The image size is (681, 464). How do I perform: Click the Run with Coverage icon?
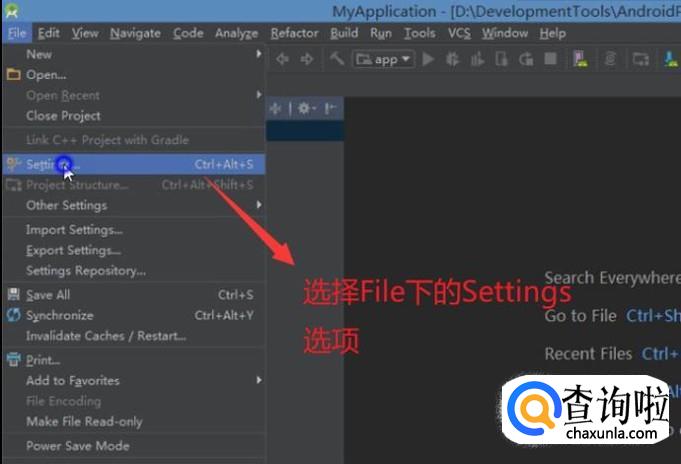pos(477,59)
